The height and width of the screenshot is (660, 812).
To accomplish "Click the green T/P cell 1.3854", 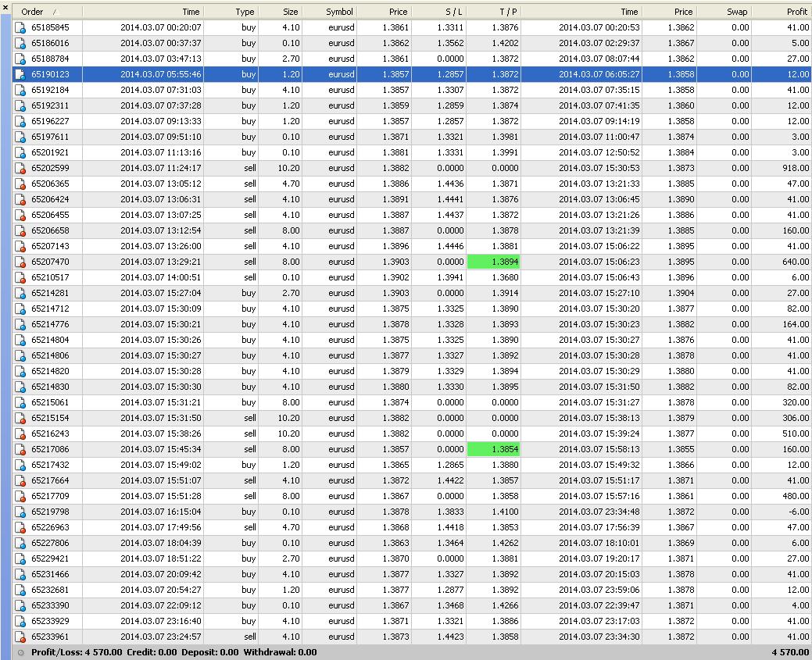I will point(493,449).
